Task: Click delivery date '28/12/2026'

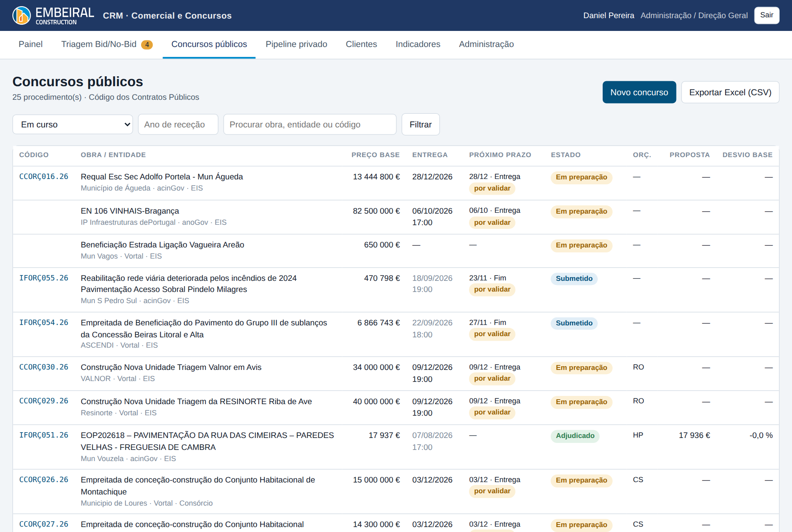Action: pos(432,177)
